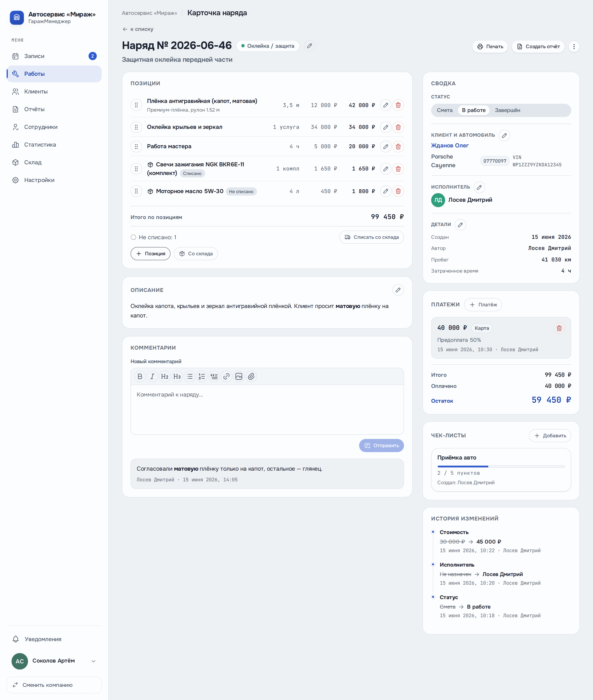Open the more options kebab menu
Viewport: 593px width, 700px height.
(574, 46)
